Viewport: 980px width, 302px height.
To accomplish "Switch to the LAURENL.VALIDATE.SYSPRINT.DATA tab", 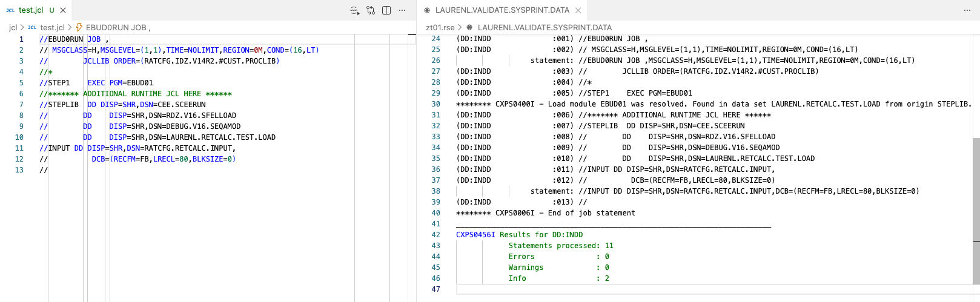I will 502,10.
